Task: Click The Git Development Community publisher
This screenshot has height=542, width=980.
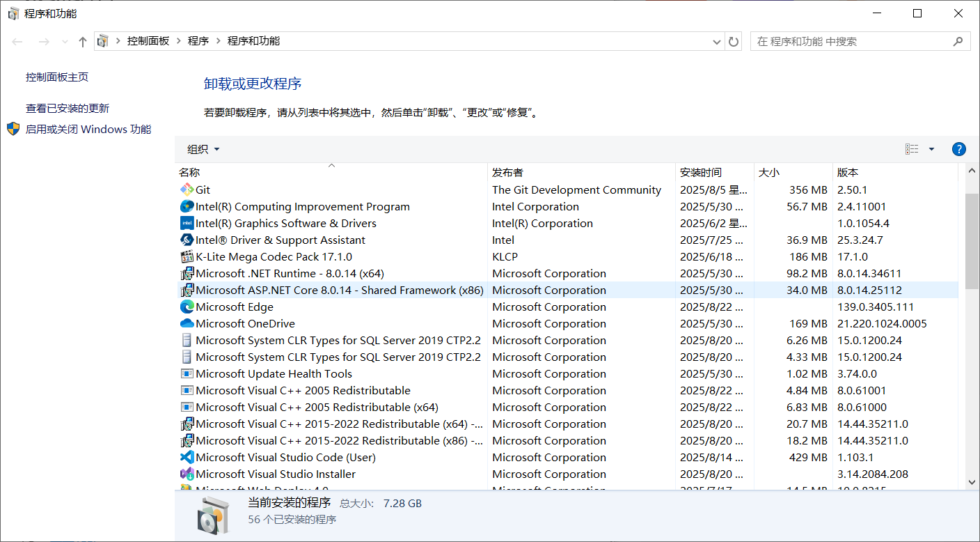Action: [576, 189]
